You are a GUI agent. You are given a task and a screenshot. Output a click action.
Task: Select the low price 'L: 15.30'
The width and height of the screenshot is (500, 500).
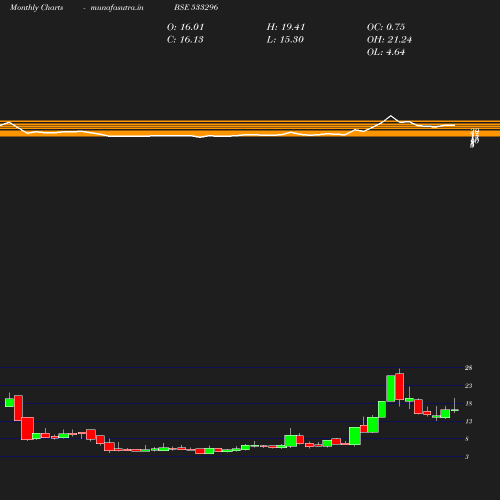coord(285,40)
